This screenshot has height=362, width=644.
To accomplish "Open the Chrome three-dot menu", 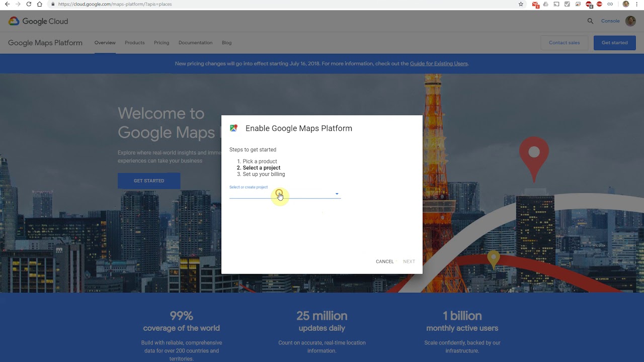I will pyautogui.click(x=637, y=4).
